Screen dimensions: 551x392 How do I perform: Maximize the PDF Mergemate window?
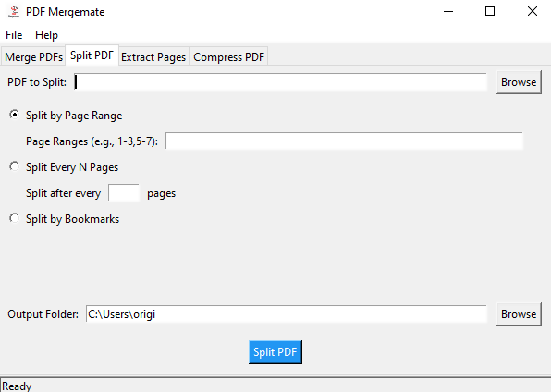coord(490,12)
